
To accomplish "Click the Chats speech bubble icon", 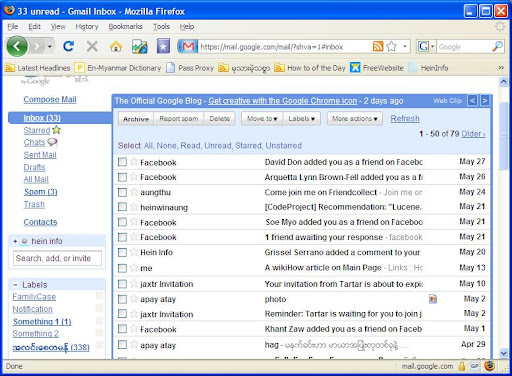I will 52,142.
